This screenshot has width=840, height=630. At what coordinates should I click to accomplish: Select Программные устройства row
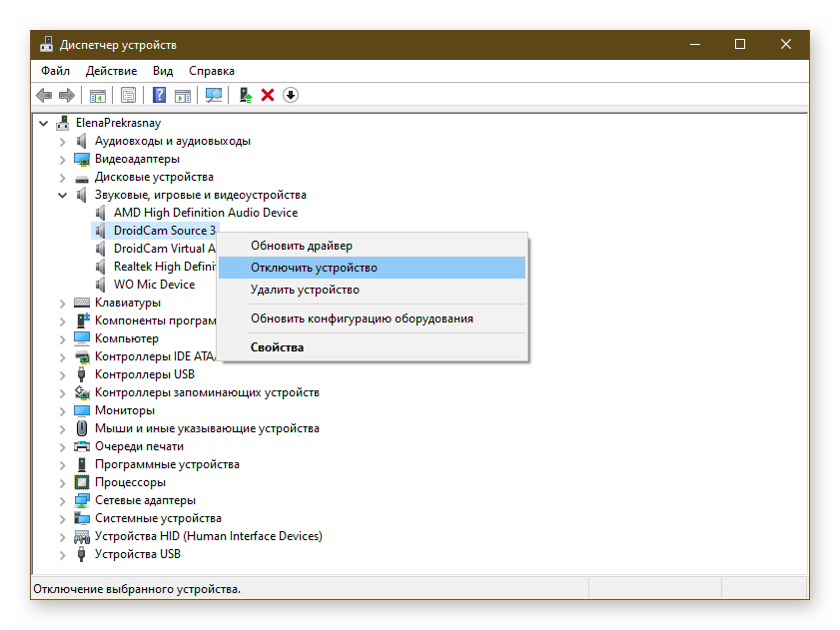pos(167,464)
